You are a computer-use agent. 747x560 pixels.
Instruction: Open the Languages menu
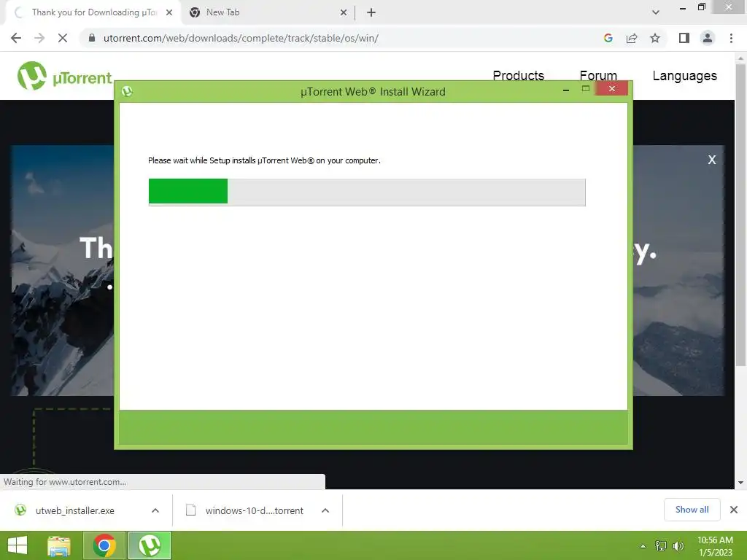coord(684,76)
